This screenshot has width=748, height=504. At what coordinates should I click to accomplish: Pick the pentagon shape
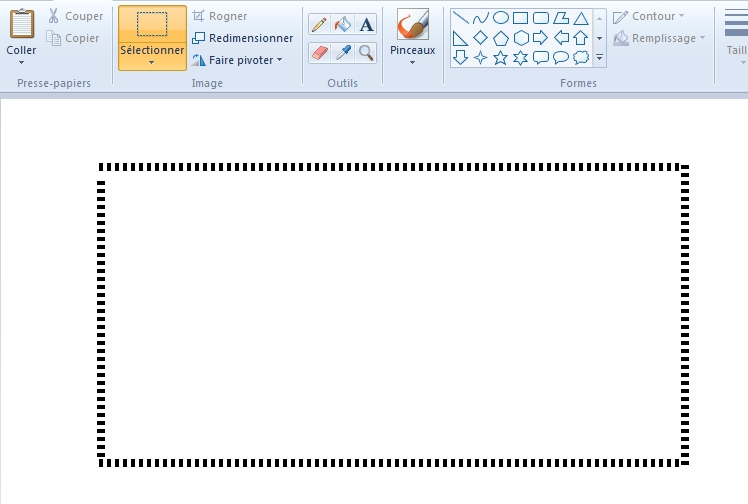click(500, 38)
